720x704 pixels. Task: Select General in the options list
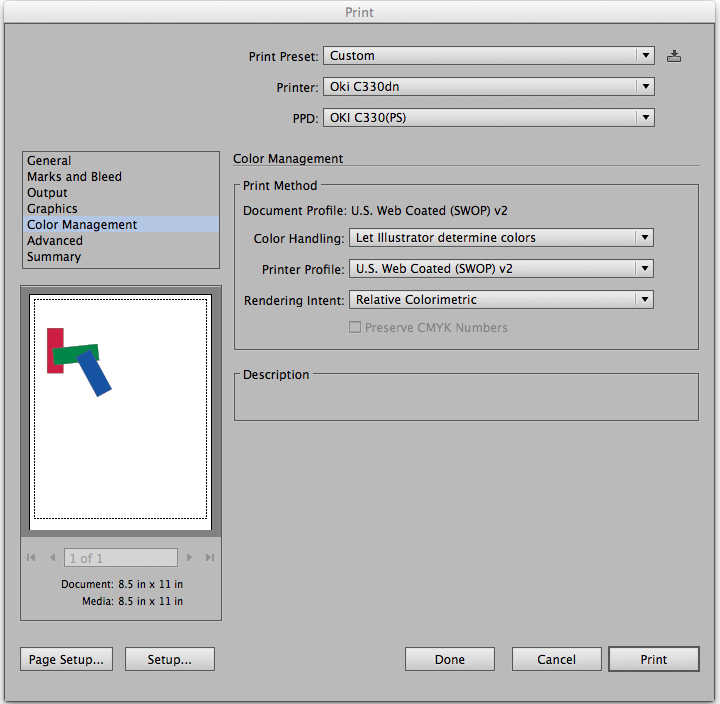[x=121, y=161]
